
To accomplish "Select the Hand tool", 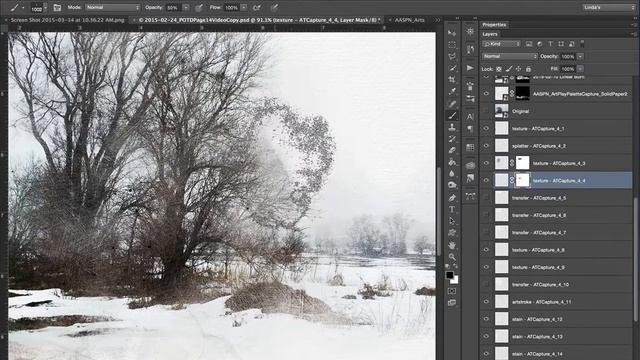I will click(452, 245).
